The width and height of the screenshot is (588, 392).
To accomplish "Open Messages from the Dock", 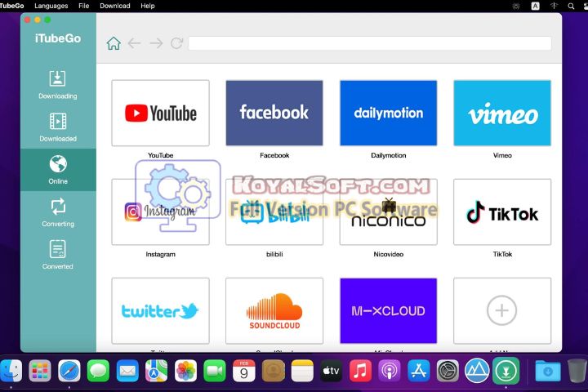I will coord(98,371).
